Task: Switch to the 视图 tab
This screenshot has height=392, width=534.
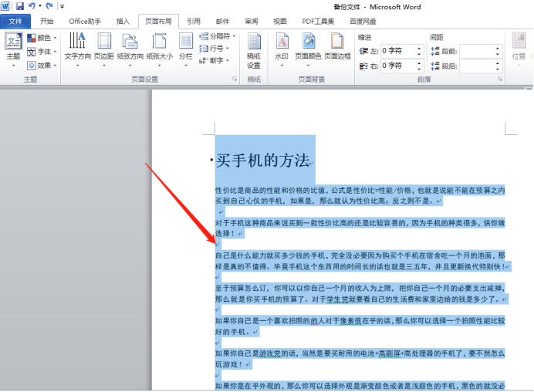Action: pos(280,22)
